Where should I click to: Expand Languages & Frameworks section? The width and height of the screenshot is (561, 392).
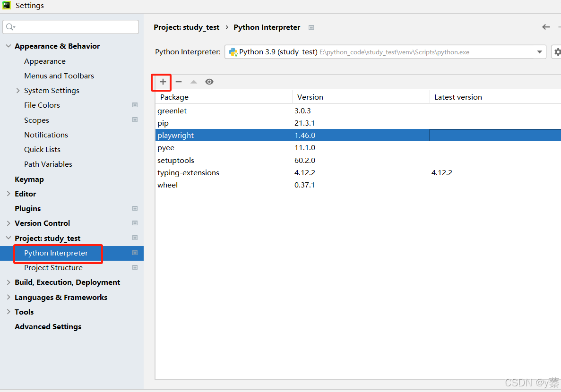8,297
